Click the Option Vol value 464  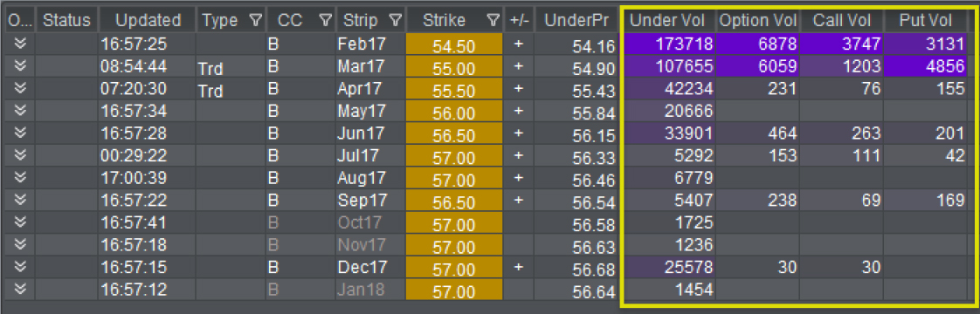pyautogui.click(x=758, y=133)
